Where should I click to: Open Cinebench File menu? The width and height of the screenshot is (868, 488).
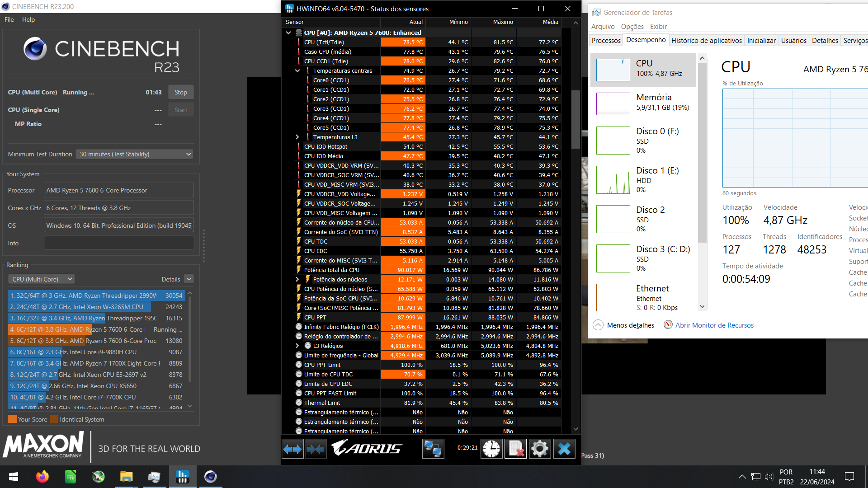[x=9, y=19]
